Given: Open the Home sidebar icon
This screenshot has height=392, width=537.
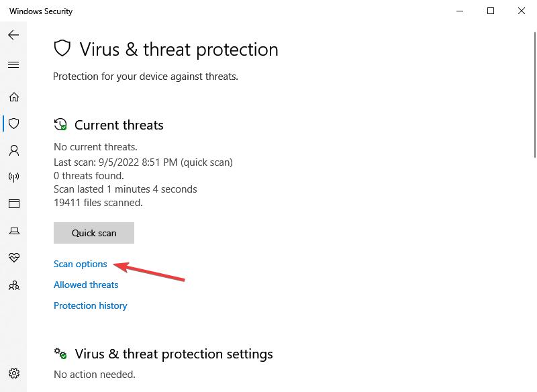Looking at the screenshot, I should [x=13, y=97].
